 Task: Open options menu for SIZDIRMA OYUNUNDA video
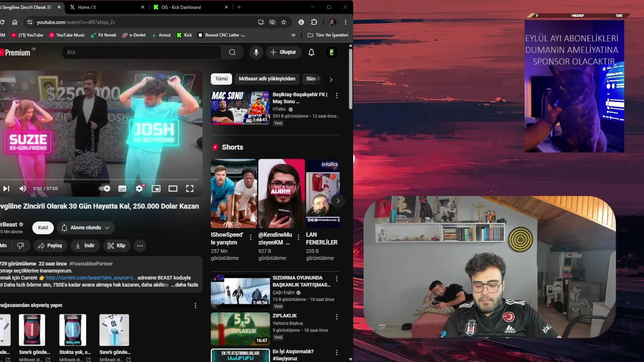tap(337, 279)
